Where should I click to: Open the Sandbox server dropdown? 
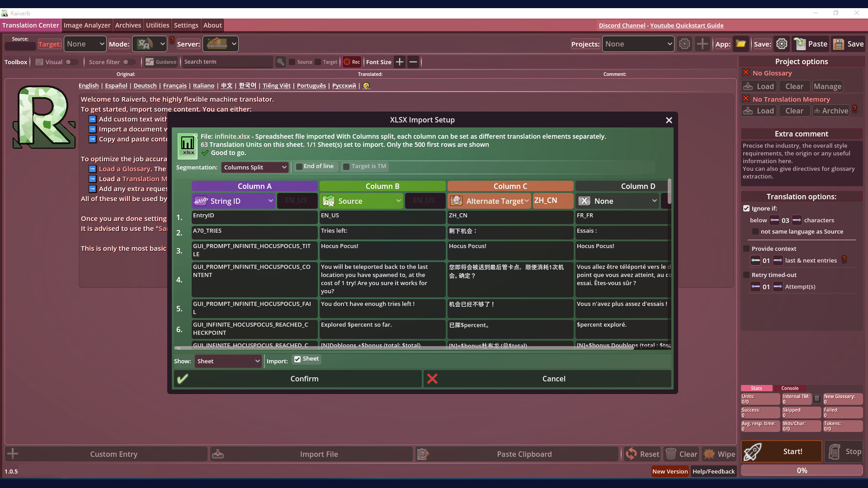tap(220, 44)
